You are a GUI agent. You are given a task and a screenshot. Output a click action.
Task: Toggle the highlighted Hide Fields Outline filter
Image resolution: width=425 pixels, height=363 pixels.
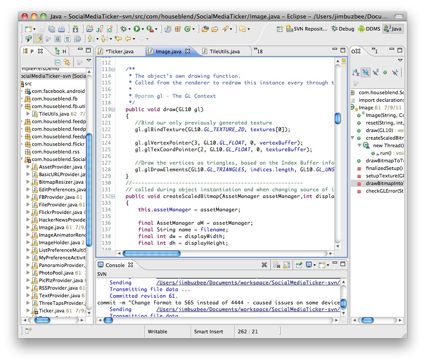click(x=366, y=72)
